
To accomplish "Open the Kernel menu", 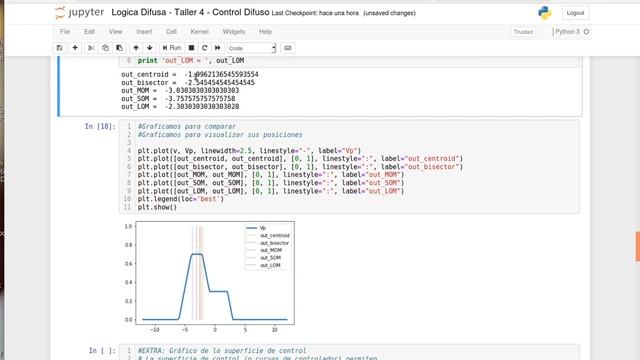I will coord(200,31).
